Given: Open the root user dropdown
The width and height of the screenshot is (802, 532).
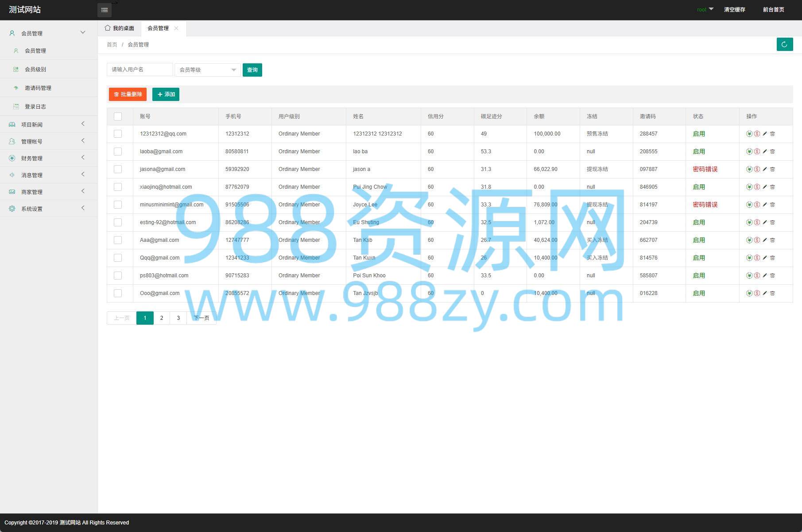Looking at the screenshot, I should [x=705, y=9].
